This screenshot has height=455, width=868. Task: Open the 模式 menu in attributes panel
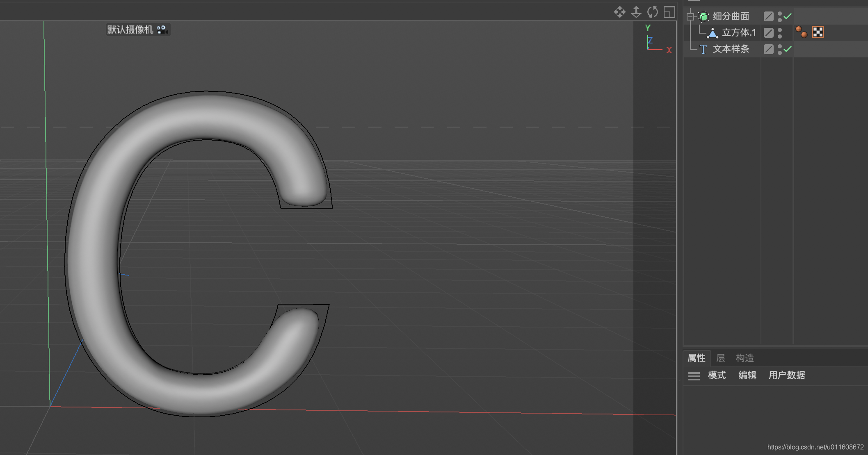717,375
